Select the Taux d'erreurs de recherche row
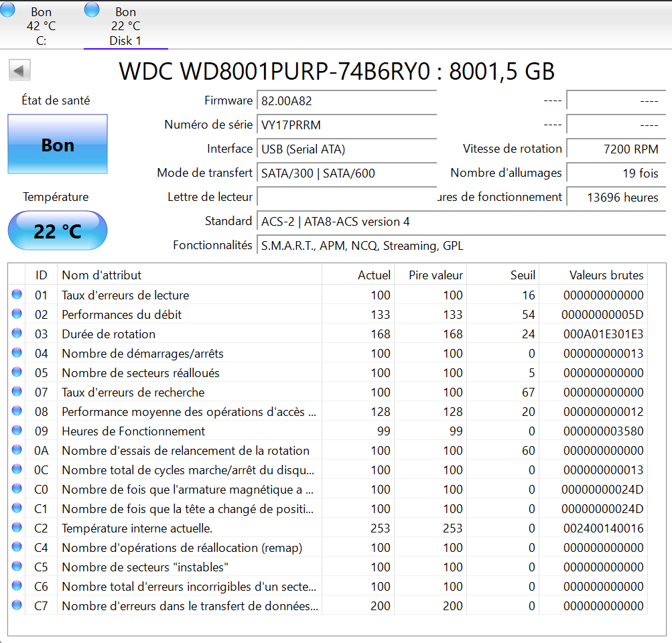Screen dimensions: 672x643 (x=328, y=392)
